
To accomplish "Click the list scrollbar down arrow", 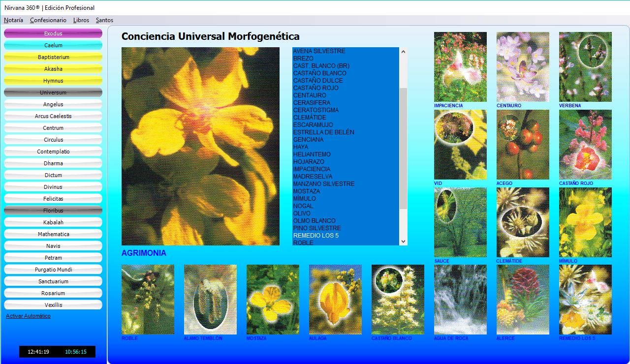I will point(404,242).
